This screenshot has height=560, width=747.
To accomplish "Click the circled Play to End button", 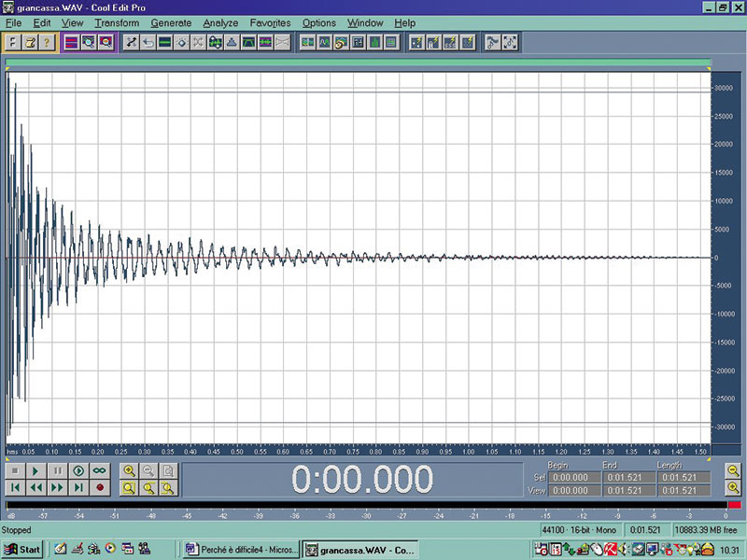I will click(78, 471).
